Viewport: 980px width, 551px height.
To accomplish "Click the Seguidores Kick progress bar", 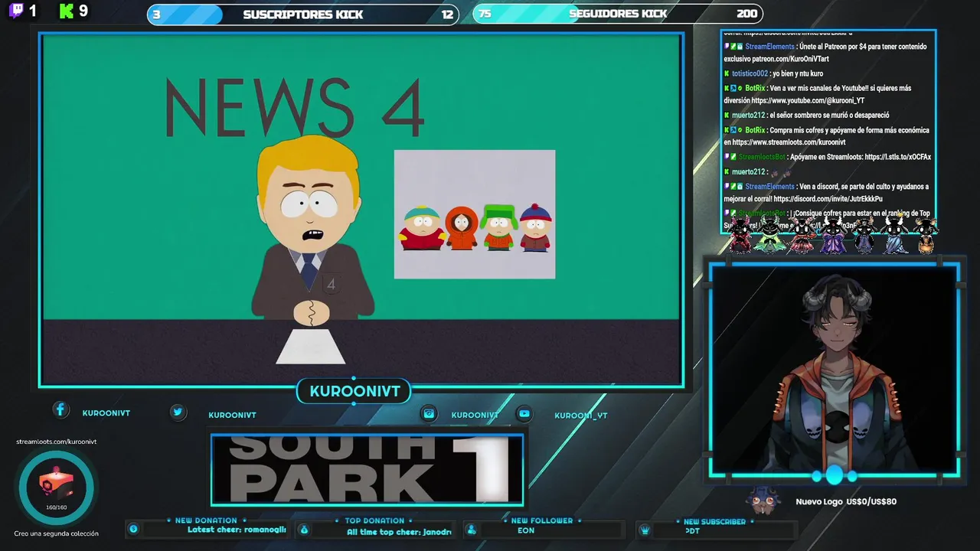I will tap(617, 13).
